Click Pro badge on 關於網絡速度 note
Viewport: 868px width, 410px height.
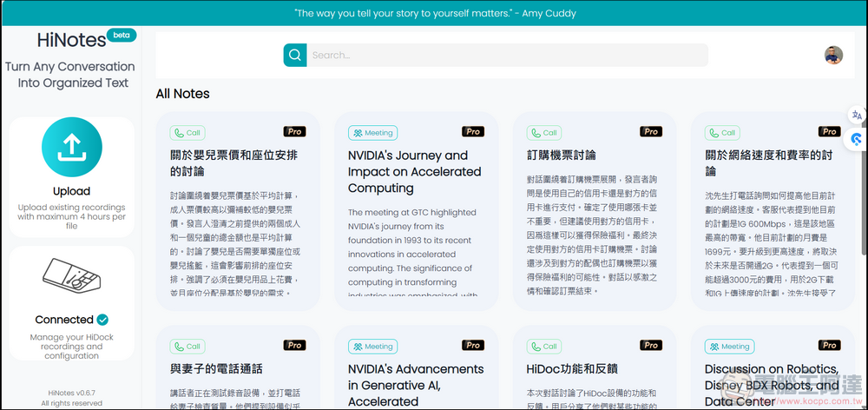coord(829,132)
